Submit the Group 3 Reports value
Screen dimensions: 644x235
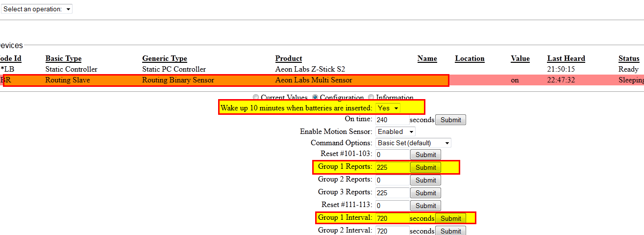coord(425,193)
